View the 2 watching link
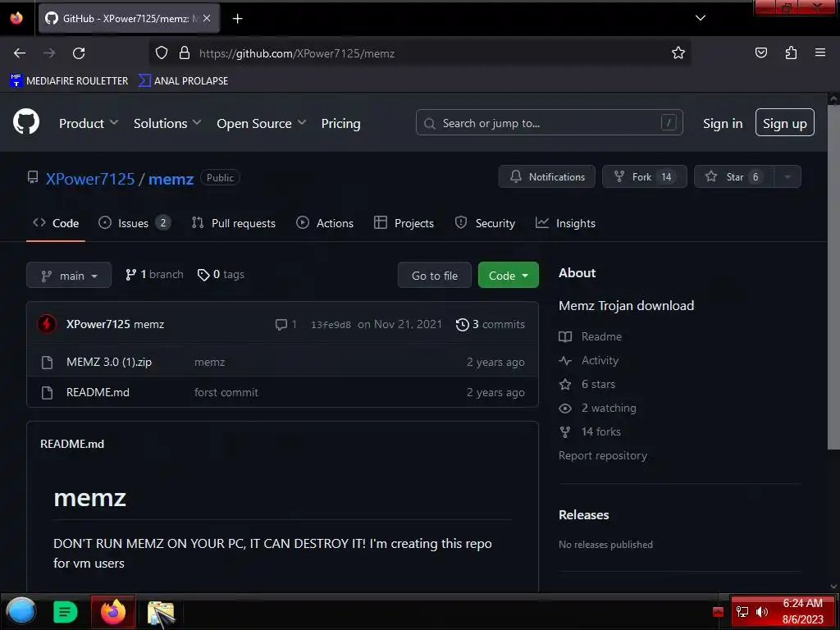The image size is (840, 630). 598,409
